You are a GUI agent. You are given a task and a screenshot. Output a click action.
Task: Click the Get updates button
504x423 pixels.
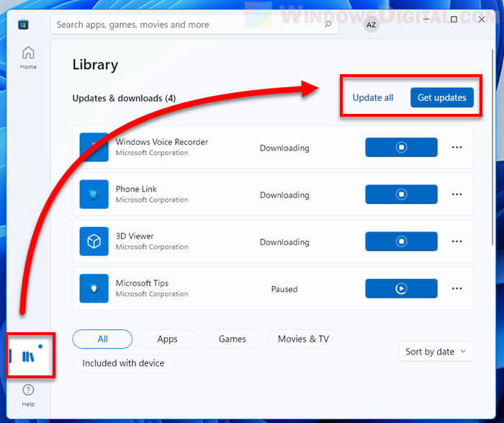[x=442, y=97]
